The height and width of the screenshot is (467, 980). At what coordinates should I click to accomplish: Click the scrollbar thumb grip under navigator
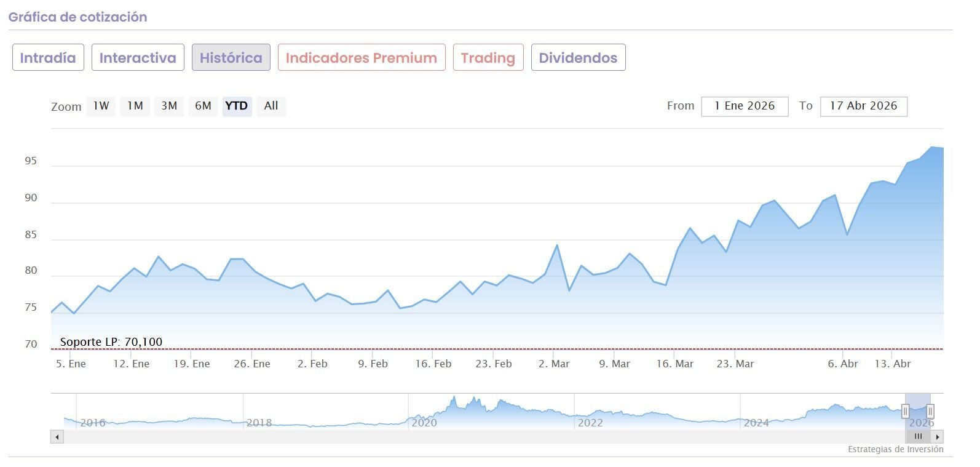pyautogui.click(x=918, y=437)
